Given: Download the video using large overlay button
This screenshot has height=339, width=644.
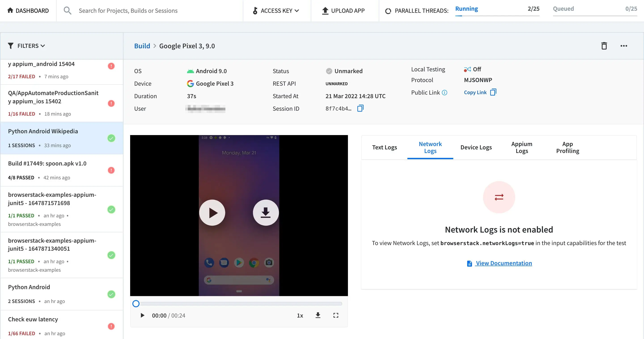Looking at the screenshot, I should pos(265,212).
